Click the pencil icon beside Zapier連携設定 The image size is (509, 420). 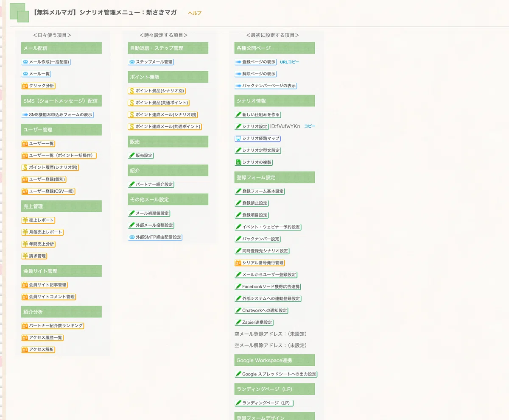coord(238,323)
